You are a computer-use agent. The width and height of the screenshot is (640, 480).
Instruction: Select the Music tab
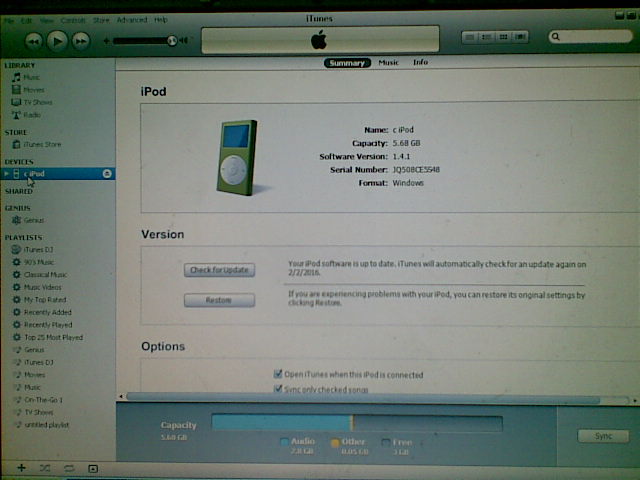(x=388, y=62)
